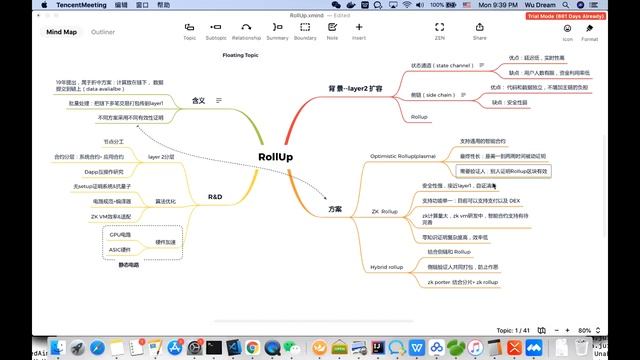Open Spotlight search in menu bar
This screenshot has height=360, width=640.
tap(565, 5)
